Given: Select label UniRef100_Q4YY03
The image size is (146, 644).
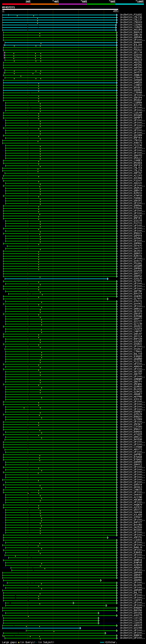Looking at the screenshot, I should coord(131,70).
